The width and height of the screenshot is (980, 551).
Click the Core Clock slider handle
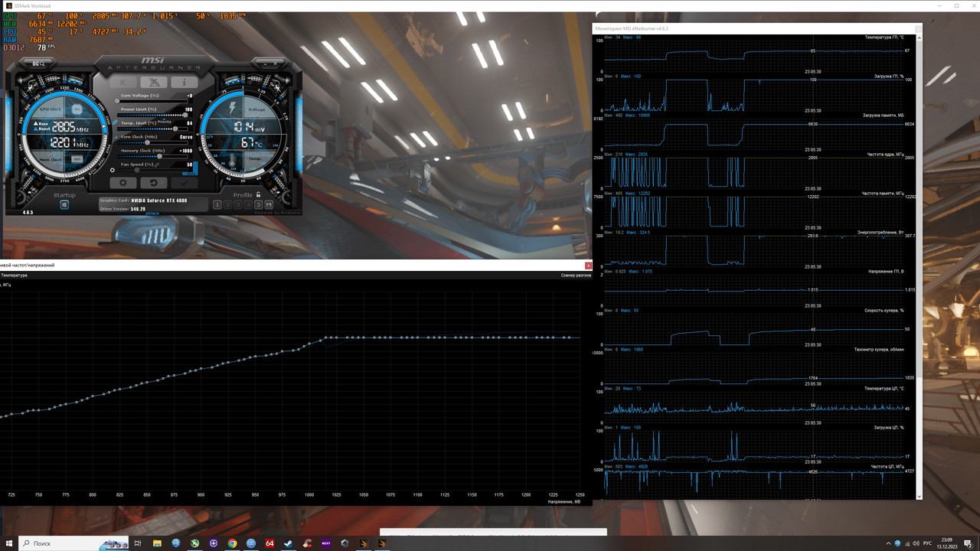[x=148, y=142]
